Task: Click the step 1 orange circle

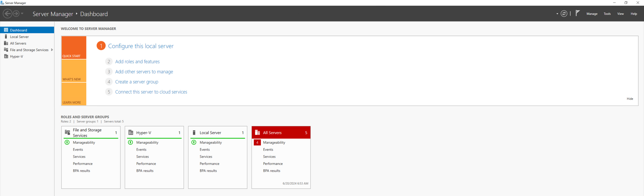Action: click(101, 46)
